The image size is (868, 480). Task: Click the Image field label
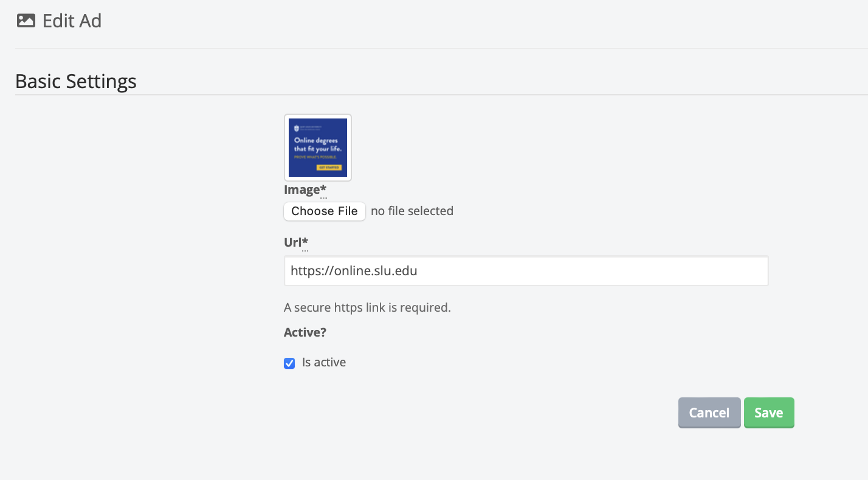tap(301, 190)
